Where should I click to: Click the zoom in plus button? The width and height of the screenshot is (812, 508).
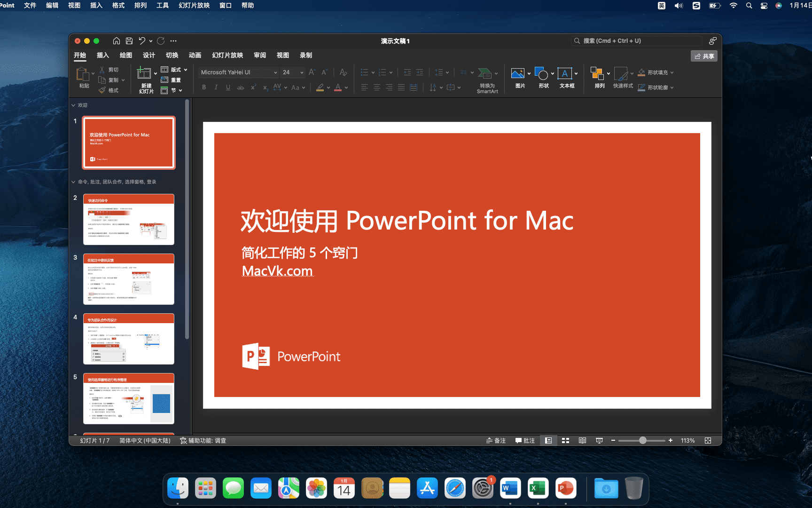[x=671, y=441]
